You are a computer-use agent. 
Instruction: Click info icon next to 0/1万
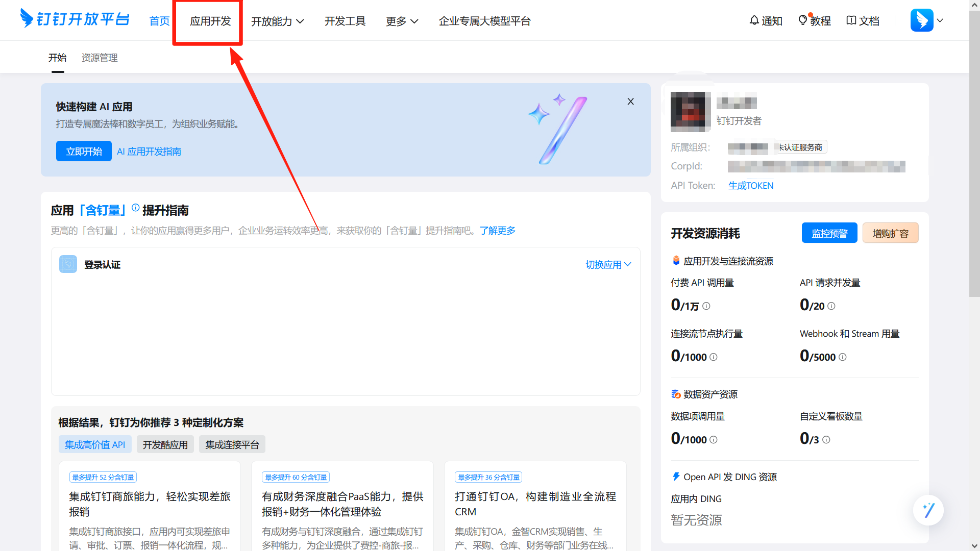706,306
